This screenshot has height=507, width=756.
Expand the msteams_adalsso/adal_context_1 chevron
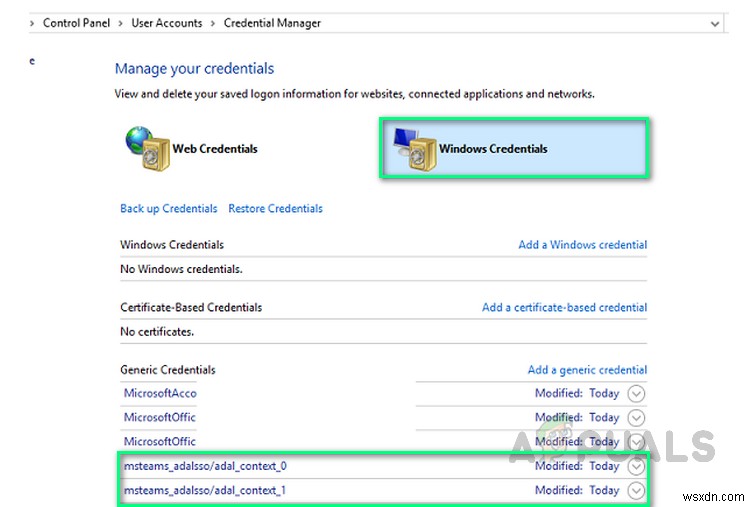coord(637,490)
